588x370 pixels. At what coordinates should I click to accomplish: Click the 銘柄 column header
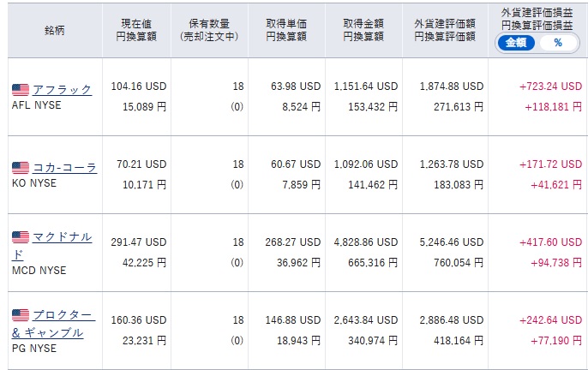[x=55, y=30]
